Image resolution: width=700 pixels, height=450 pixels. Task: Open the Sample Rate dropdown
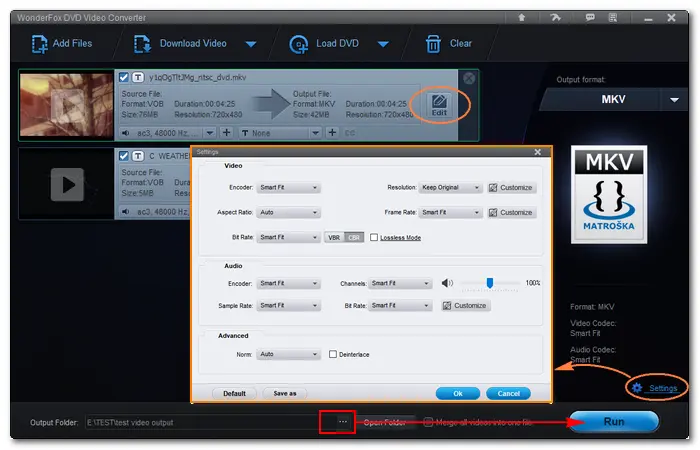pyautogui.click(x=288, y=306)
